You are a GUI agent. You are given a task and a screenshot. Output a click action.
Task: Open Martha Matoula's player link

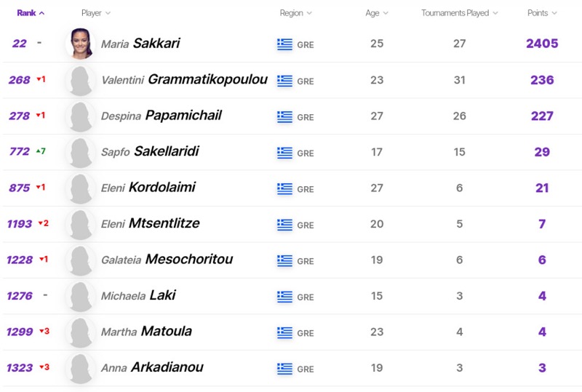pos(146,332)
